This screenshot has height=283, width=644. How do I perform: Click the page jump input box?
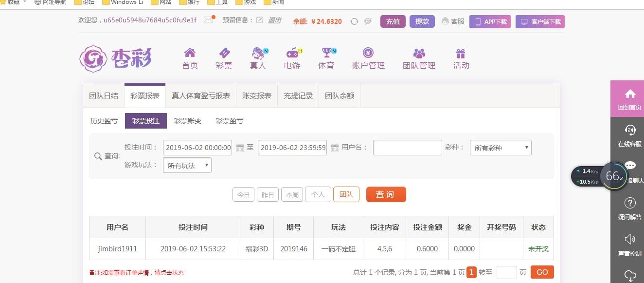pyautogui.click(x=506, y=272)
